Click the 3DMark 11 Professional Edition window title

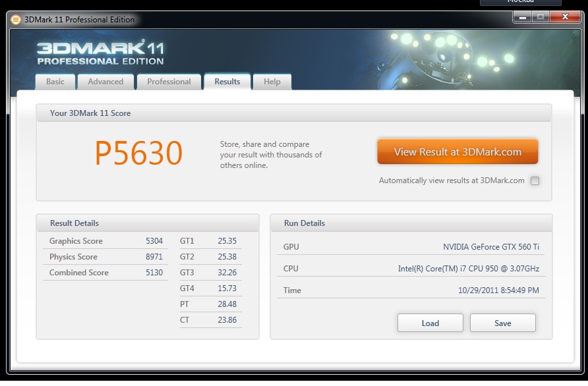(x=80, y=20)
